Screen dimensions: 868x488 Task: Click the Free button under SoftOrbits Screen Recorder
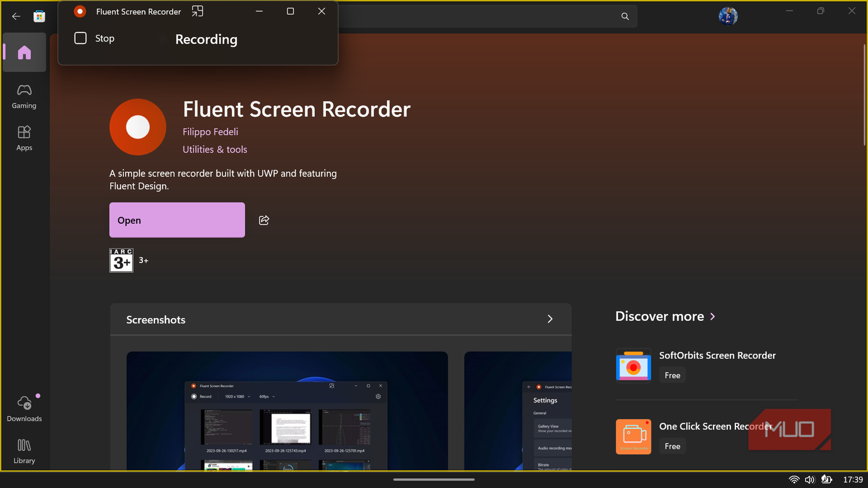672,375
